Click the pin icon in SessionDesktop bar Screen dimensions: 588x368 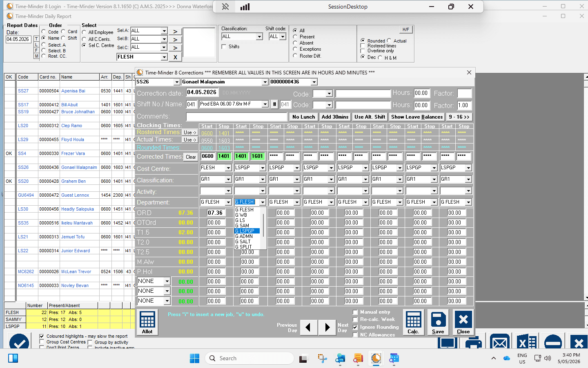pos(225,7)
